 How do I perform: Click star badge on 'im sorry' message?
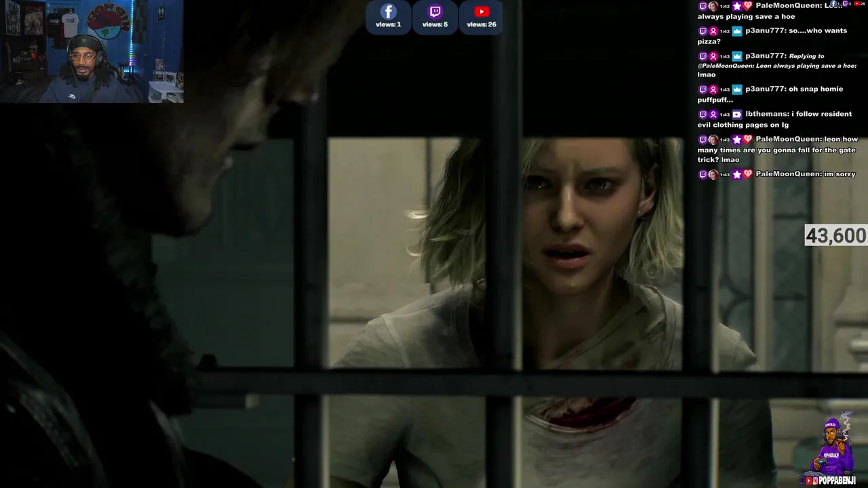736,175
